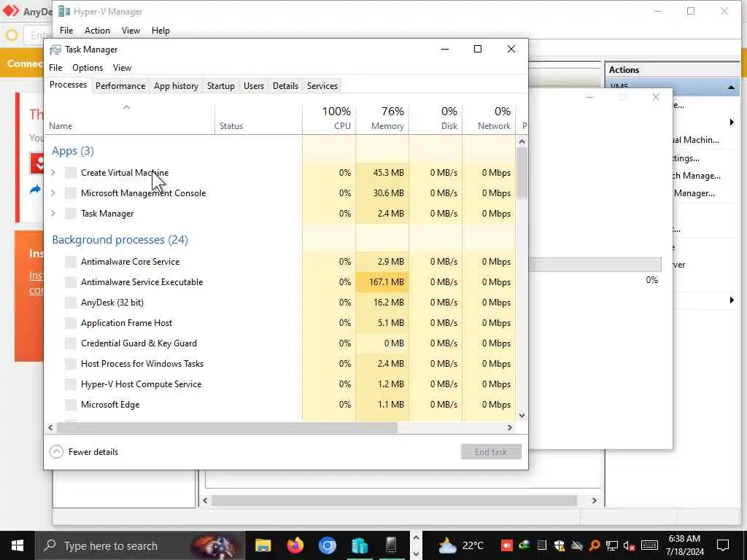Open Task Manager File menu
The image size is (747, 560).
pos(55,68)
